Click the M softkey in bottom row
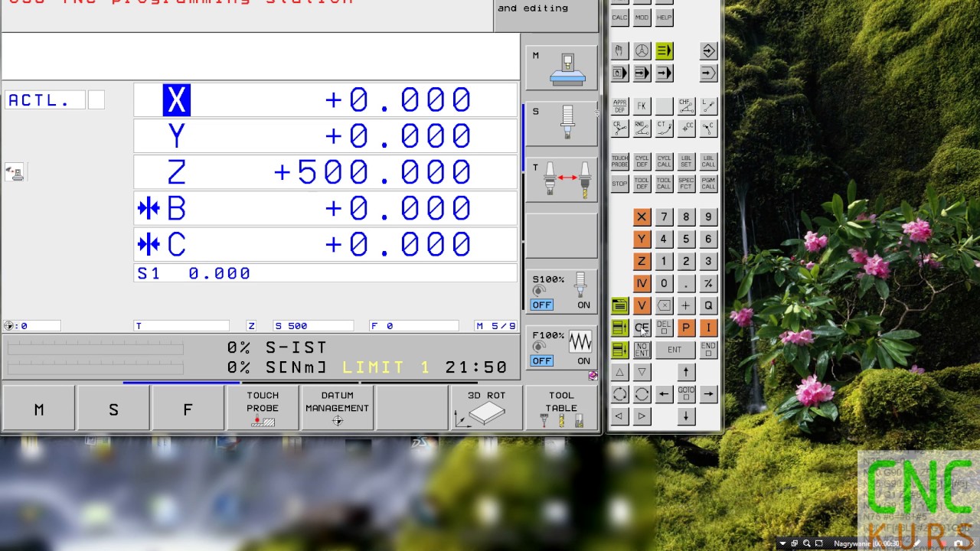The image size is (980, 551). point(39,409)
